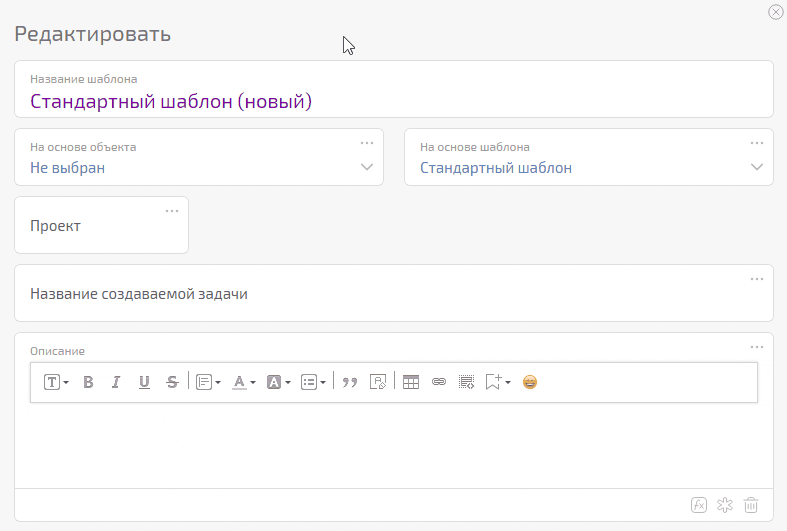
Task: Click in the Описание text area
Action: (x=394, y=445)
